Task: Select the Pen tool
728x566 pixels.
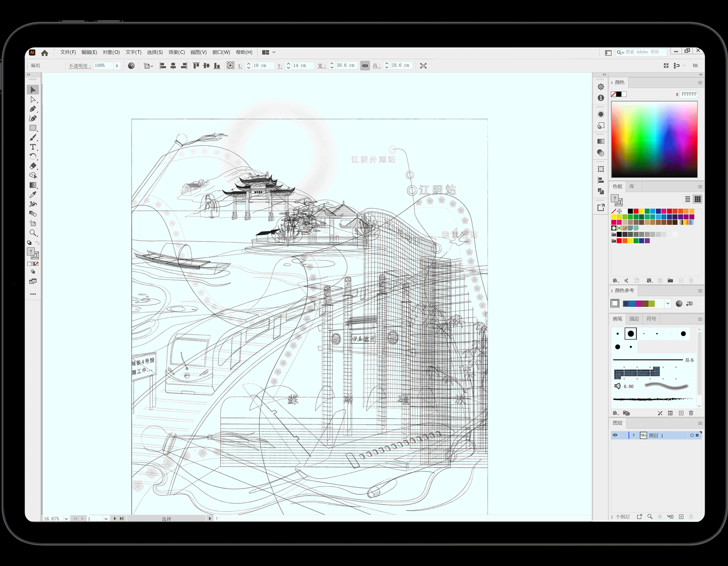Action: [33, 109]
